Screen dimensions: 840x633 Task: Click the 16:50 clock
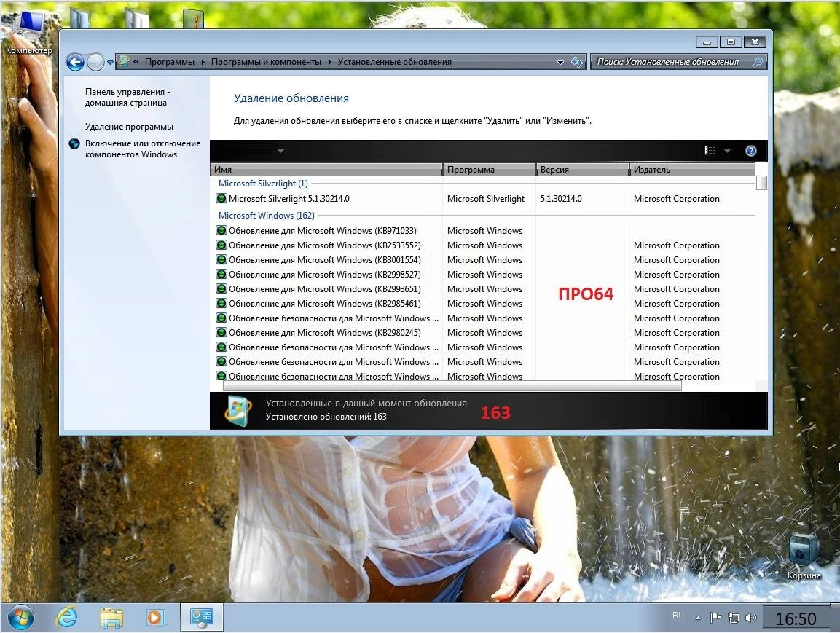click(796, 619)
